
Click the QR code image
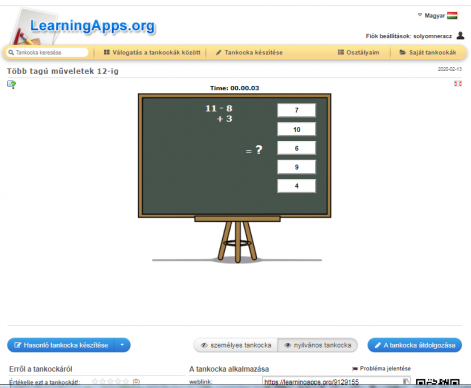(438, 383)
